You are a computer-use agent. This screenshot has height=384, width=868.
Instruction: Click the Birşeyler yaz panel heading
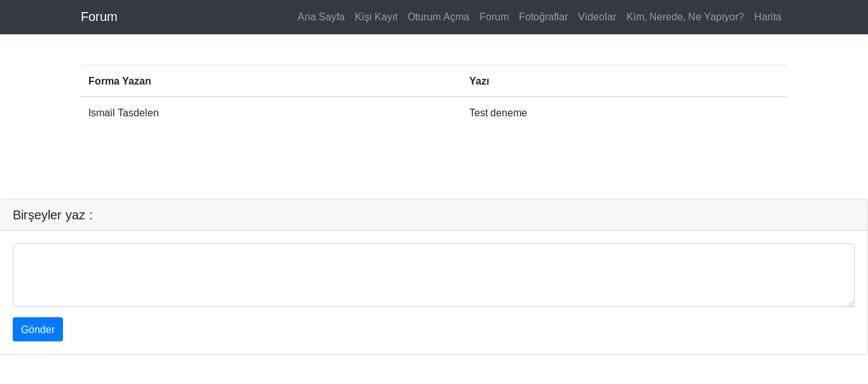point(53,215)
